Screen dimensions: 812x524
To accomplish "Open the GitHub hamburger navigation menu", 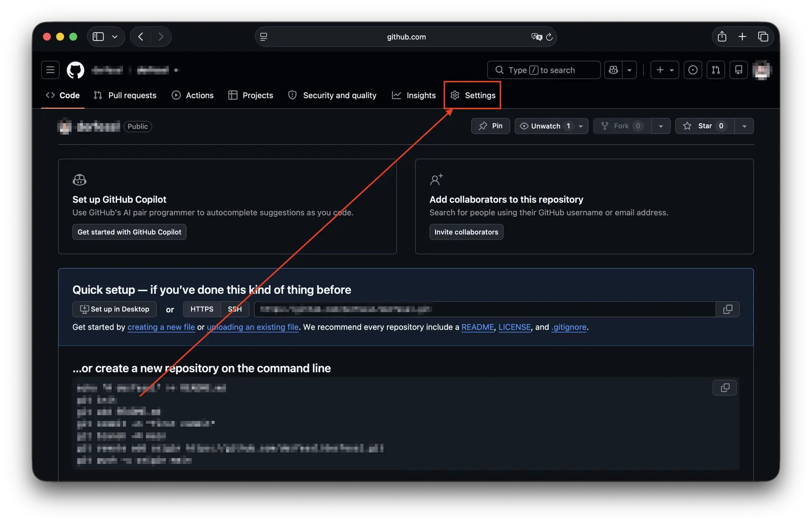I will [50, 70].
